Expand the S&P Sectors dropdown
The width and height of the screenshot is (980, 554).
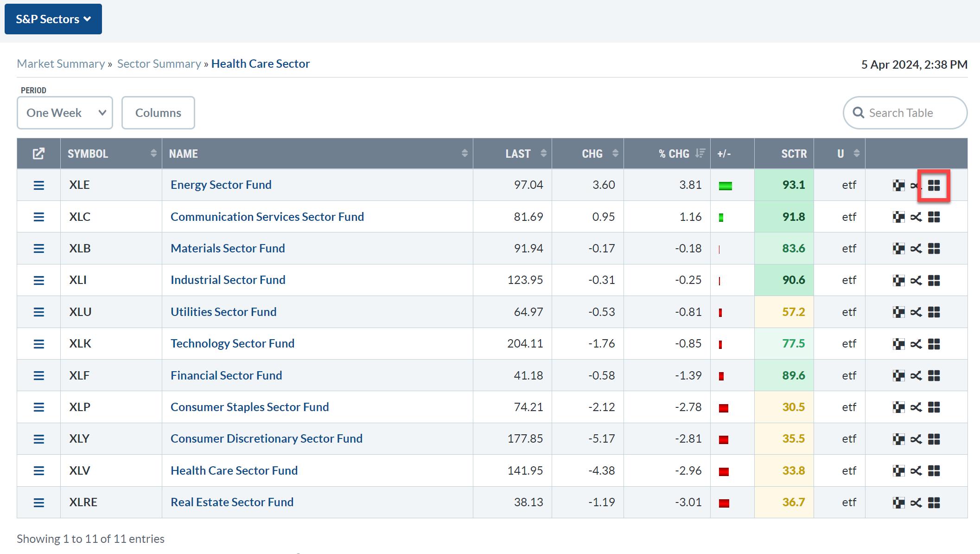pyautogui.click(x=53, y=19)
